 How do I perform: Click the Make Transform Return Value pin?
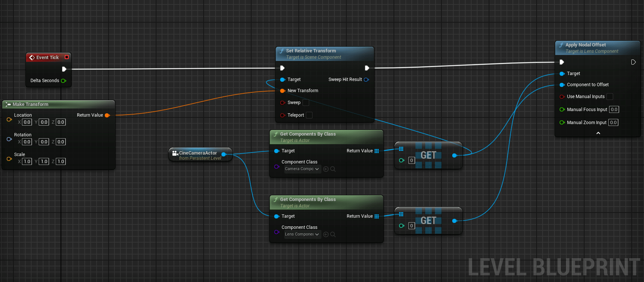[107, 115]
